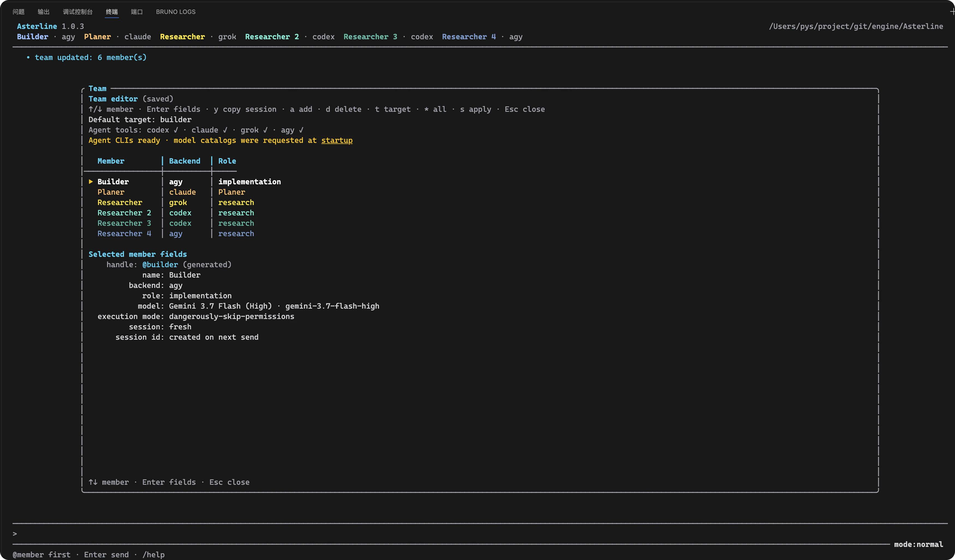
Task: Select the Builder row in the member table
Action: click(185, 182)
